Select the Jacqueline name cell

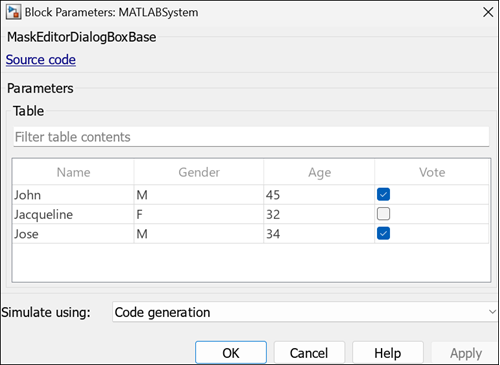73,214
